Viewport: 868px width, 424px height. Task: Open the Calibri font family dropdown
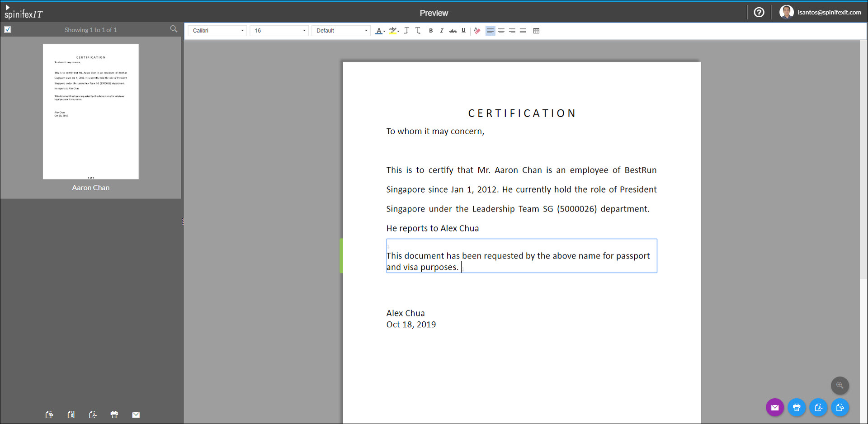tap(217, 31)
